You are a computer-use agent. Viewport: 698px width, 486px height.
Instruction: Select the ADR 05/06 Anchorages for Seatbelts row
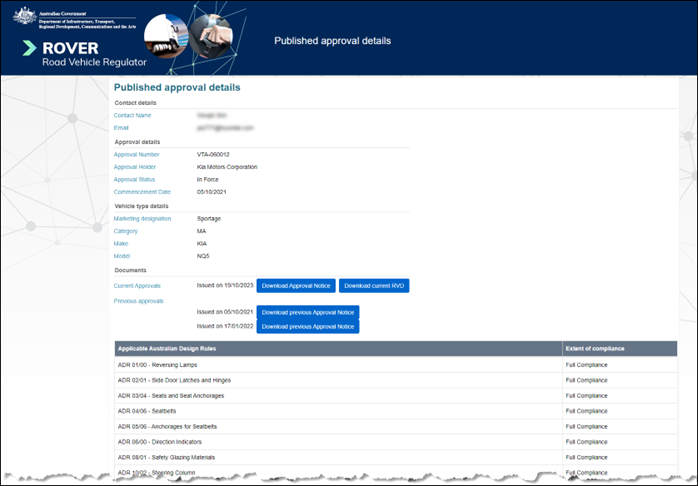coord(169,426)
